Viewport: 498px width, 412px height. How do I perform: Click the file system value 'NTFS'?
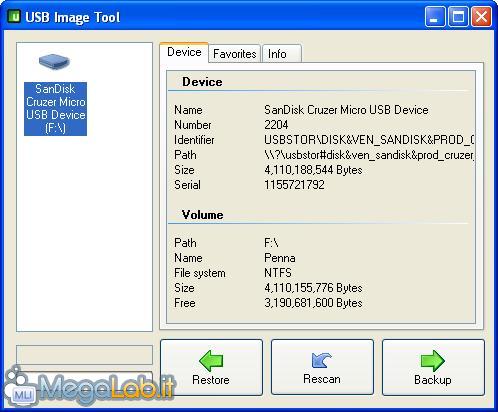point(278,273)
